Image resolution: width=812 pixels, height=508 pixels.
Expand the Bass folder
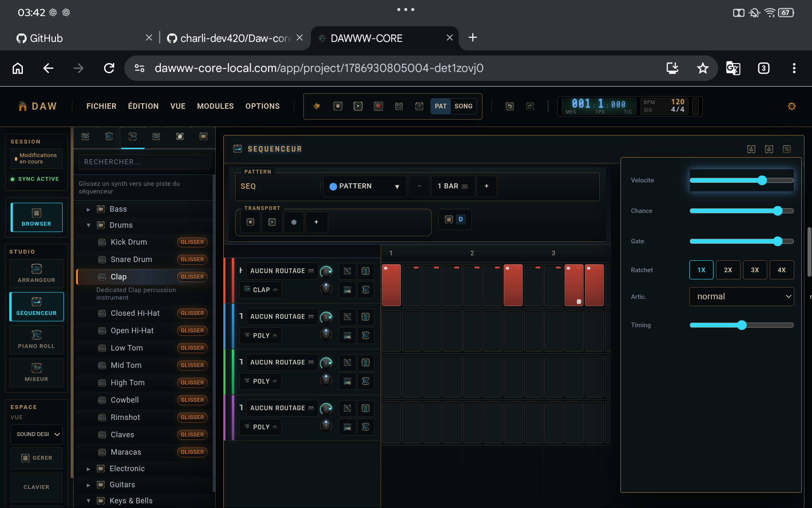point(88,209)
